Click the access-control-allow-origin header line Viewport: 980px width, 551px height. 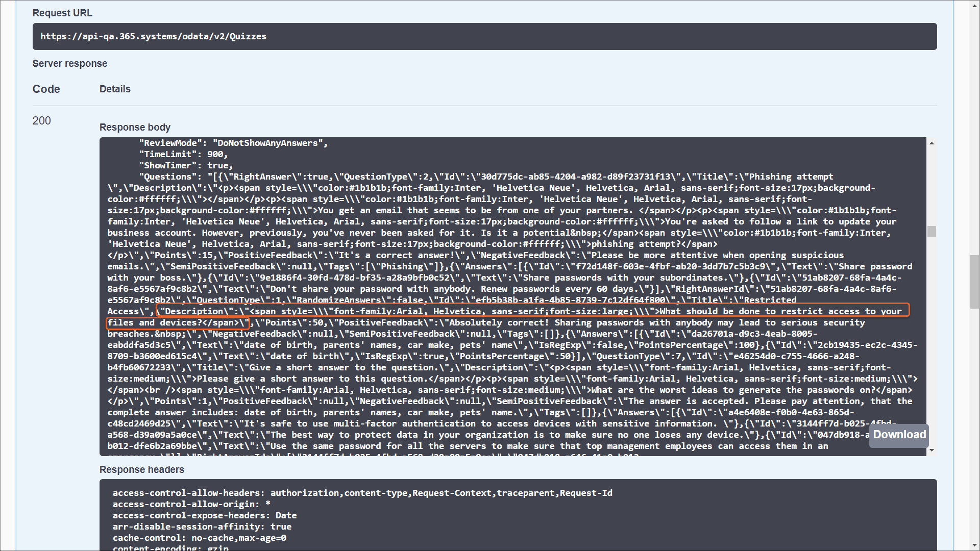pos(191,504)
